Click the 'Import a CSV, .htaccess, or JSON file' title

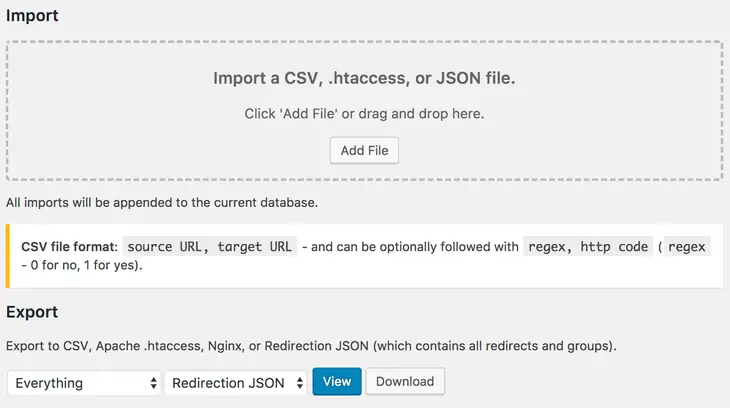[364, 78]
